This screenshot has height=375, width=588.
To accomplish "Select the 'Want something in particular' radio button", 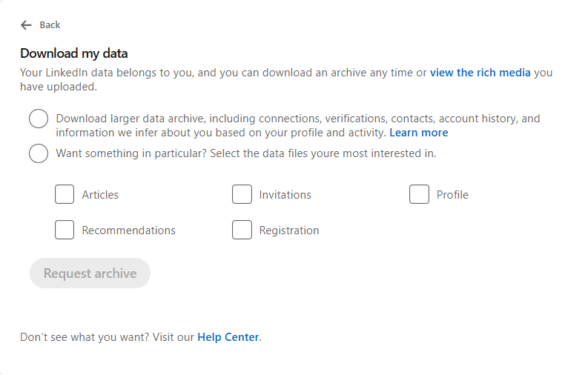I will (39, 153).
